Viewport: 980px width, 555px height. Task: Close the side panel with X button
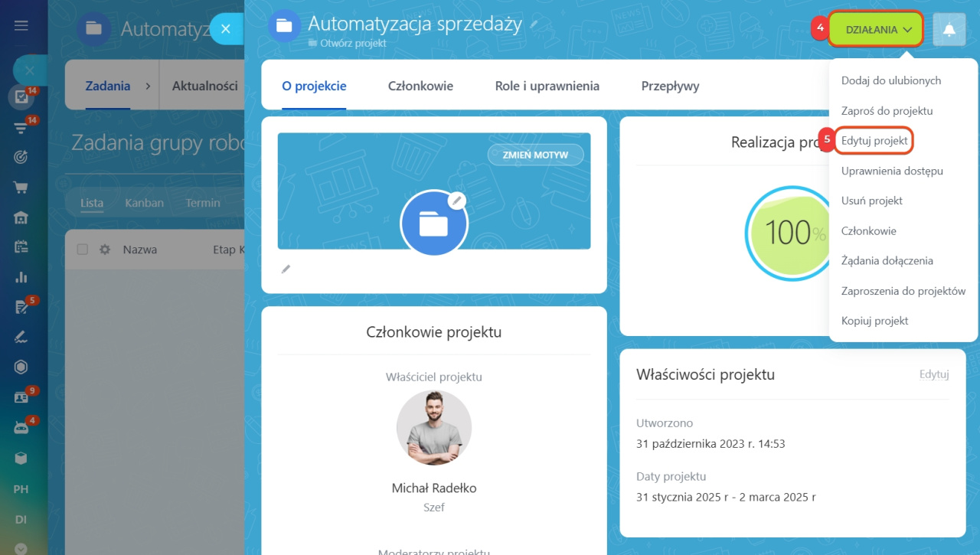(226, 28)
